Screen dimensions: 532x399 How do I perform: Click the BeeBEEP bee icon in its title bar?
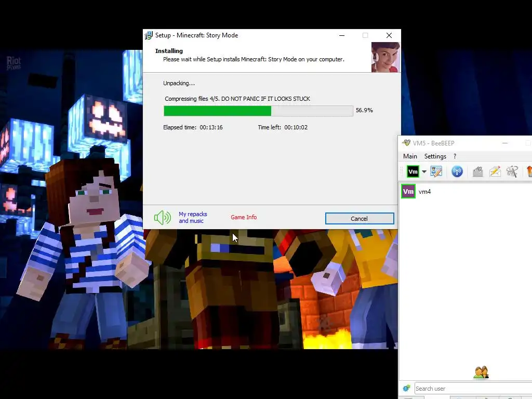(406, 143)
